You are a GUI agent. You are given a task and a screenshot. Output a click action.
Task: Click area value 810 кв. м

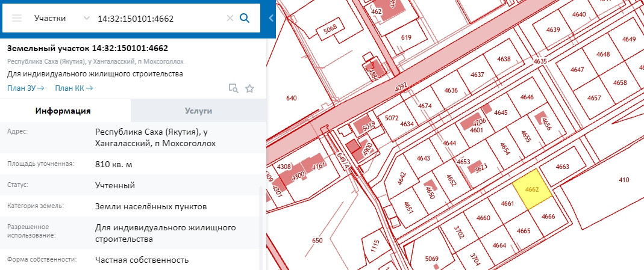113,164
